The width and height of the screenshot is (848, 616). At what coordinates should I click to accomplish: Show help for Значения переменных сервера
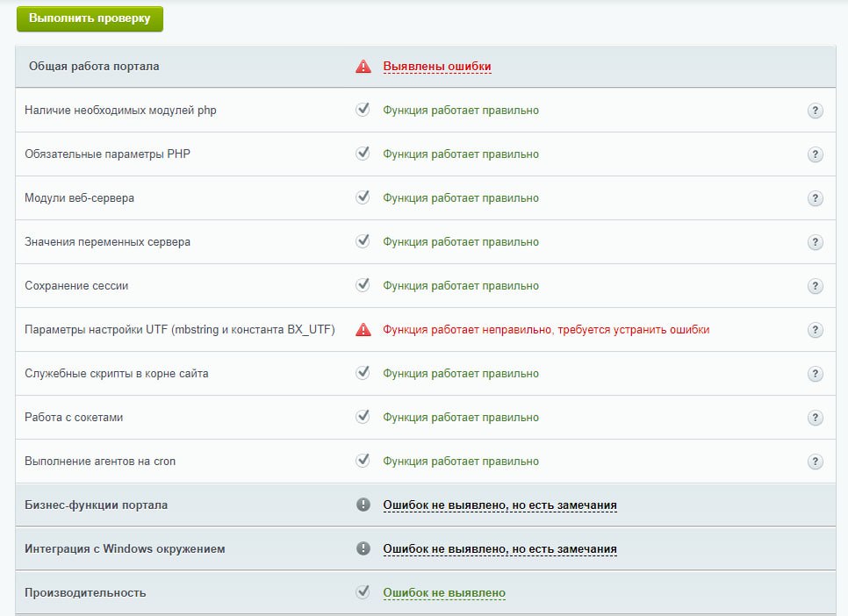pyautogui.click(x=815, y=242)
